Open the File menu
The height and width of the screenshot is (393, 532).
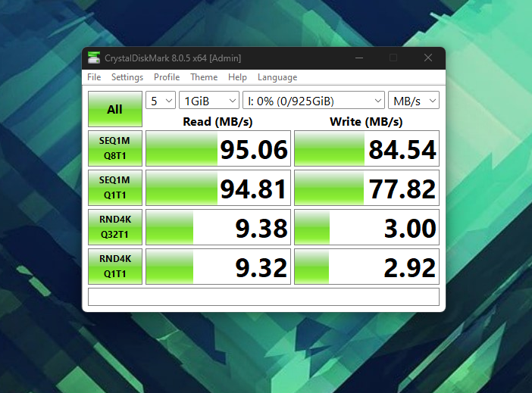(94, 77)
